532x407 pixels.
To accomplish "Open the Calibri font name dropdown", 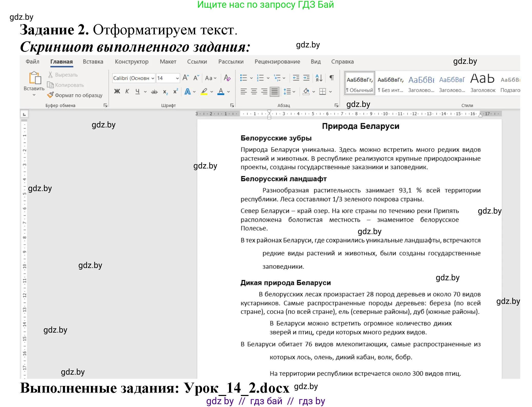I will click(153, 78).
